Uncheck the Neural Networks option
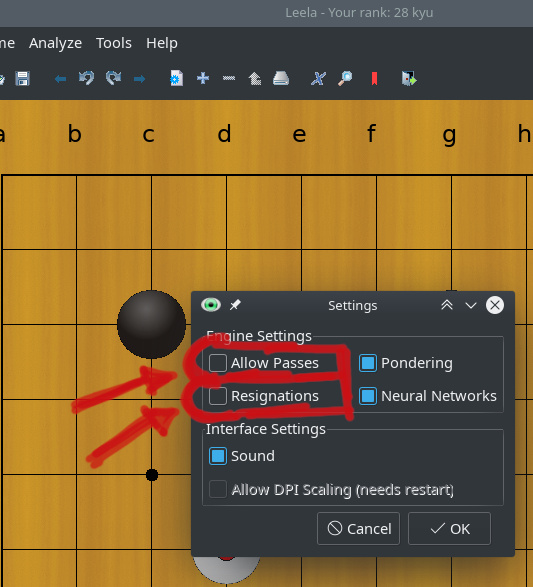This screenshot has height=587, width=533. coord(368,396)
